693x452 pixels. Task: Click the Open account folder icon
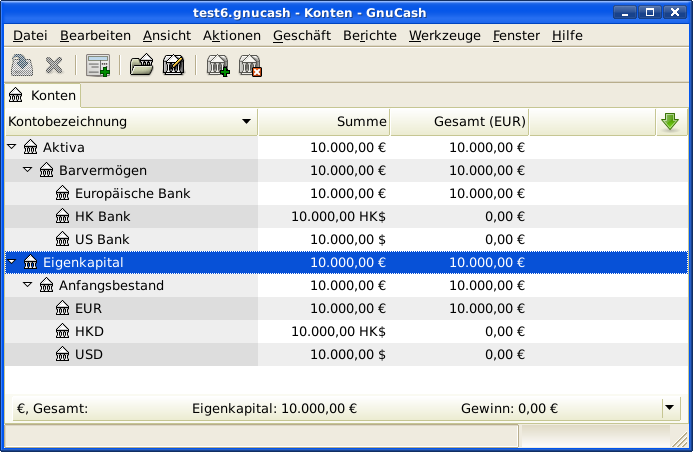141,66
